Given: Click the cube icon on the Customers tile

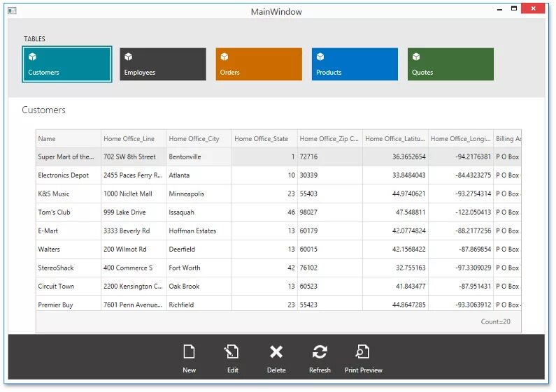Looking at the screenshot, I should click(x=33, y=57).
